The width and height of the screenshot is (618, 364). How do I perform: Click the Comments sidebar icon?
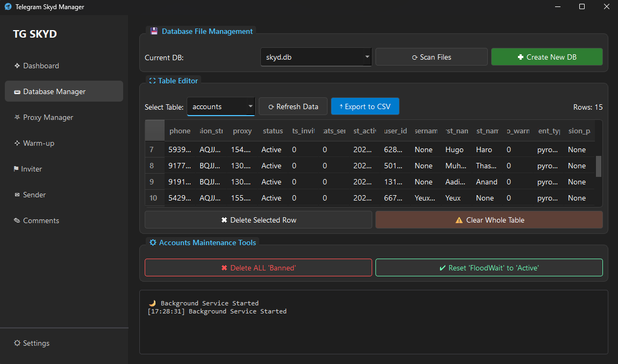pyautogui.click(x=17, y=221)
